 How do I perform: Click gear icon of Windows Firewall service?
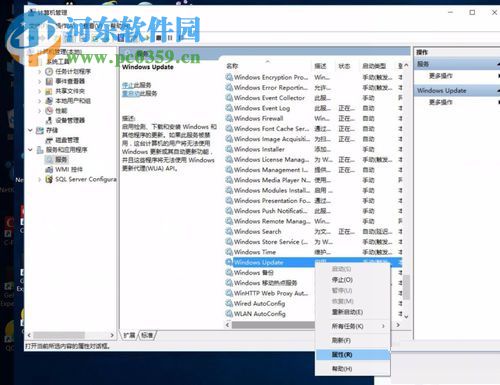(x=229, y=118)
